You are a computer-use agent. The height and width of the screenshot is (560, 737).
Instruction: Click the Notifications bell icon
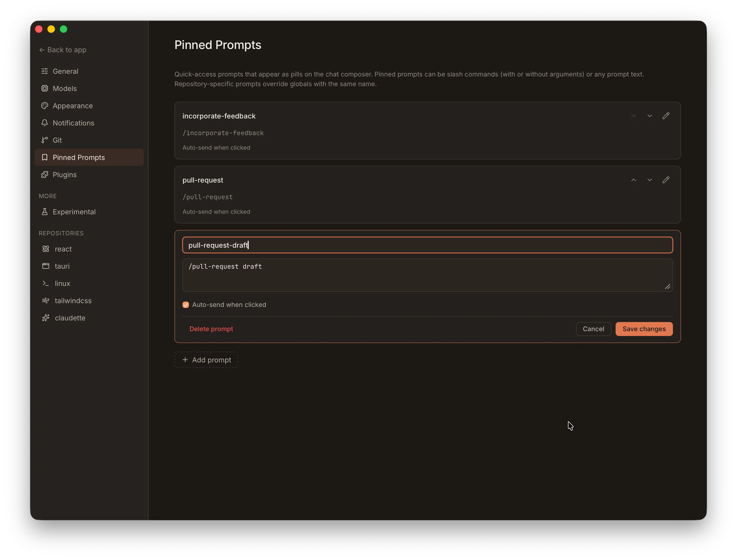tap(45, 123)
